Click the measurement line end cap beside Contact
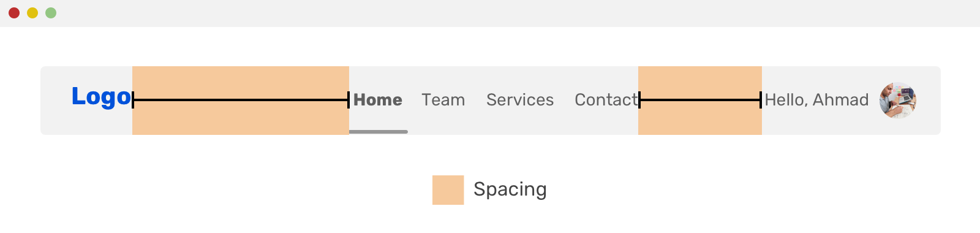This screenshot has height=233, width=980. click(639, 100)
